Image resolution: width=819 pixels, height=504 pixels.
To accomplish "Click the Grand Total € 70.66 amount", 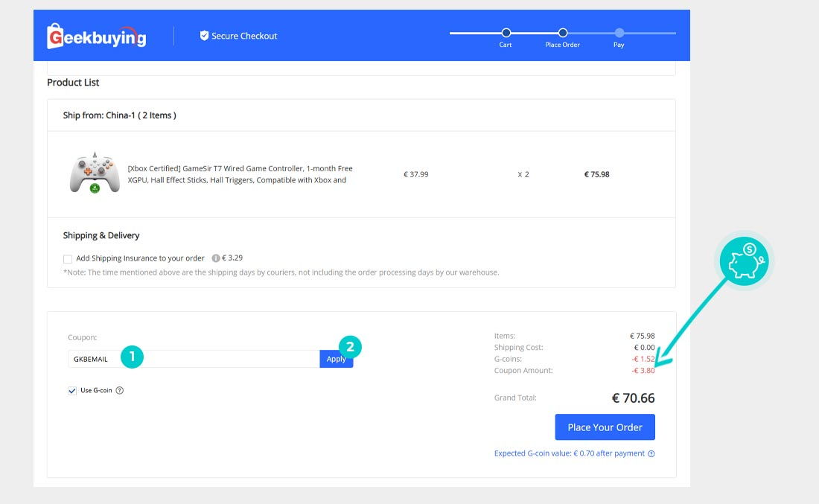I will tap(633, 398).
